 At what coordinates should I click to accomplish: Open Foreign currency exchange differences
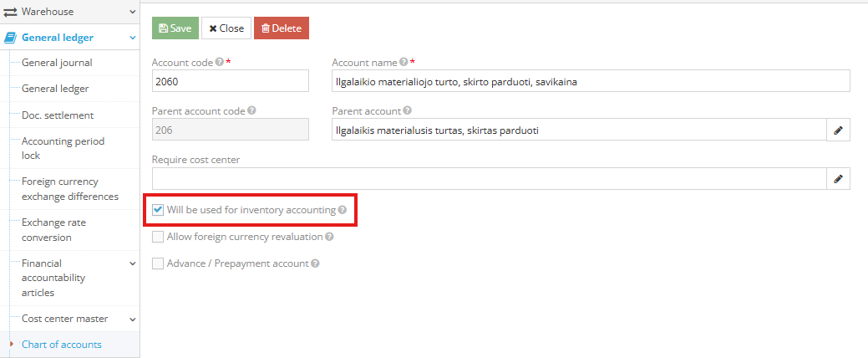click(70, 189)
